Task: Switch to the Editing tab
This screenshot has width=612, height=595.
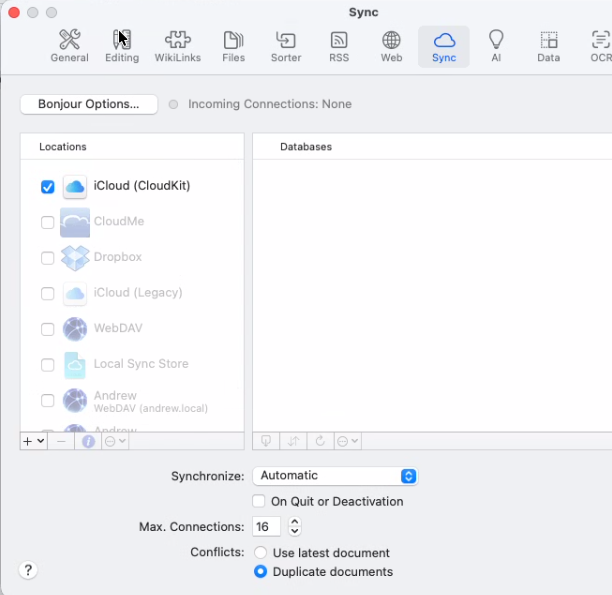Action: coord(122,46)
